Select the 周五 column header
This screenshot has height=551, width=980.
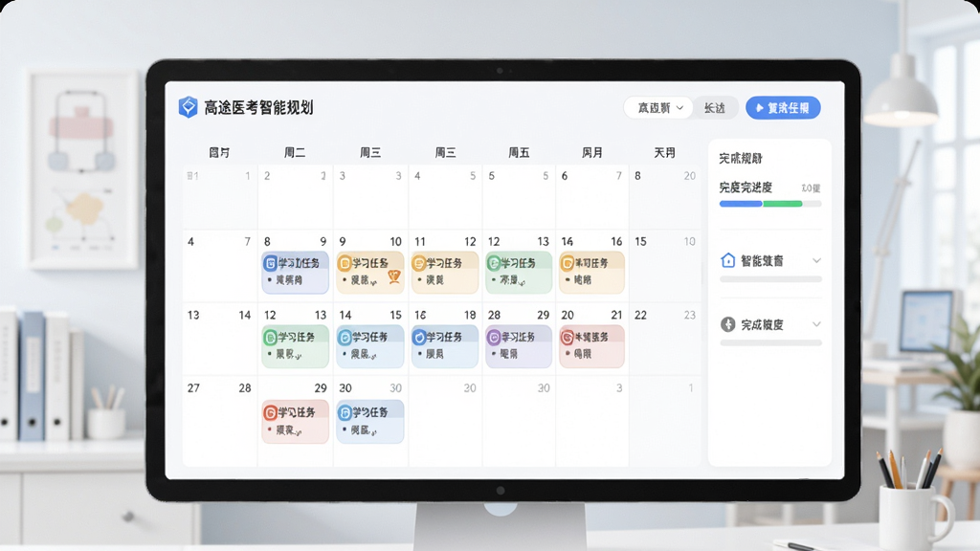pyautogui.click(x=519, y=152)
